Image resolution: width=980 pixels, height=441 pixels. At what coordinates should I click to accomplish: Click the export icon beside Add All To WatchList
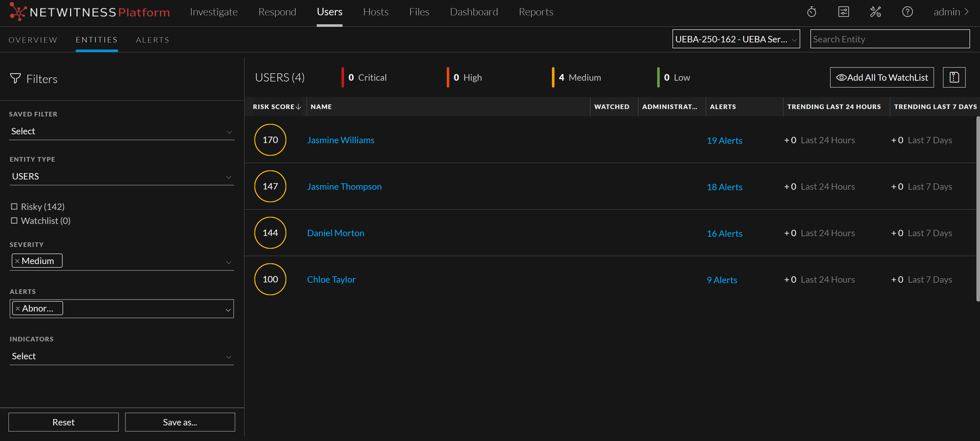coord(954,78)
